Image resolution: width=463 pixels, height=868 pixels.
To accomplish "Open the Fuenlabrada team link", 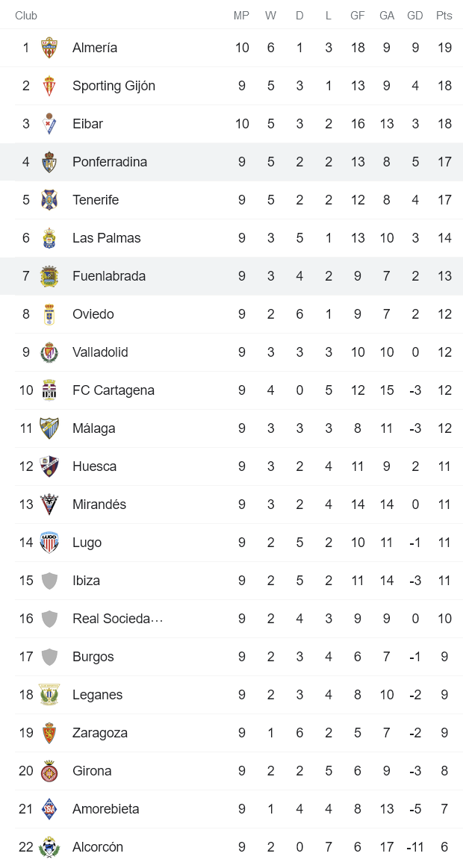I will pos(109,276).
